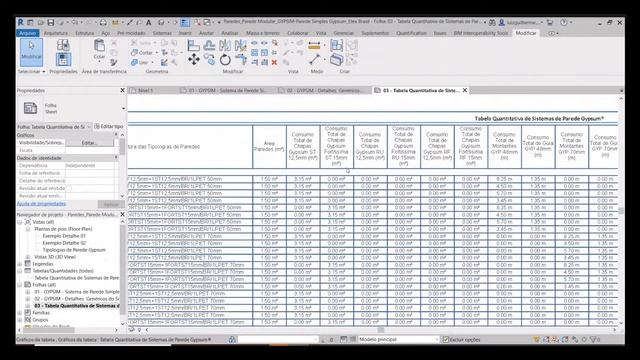Collapse the Dados de identidade section
Screen dimensions: 640x360
[116, 158]
